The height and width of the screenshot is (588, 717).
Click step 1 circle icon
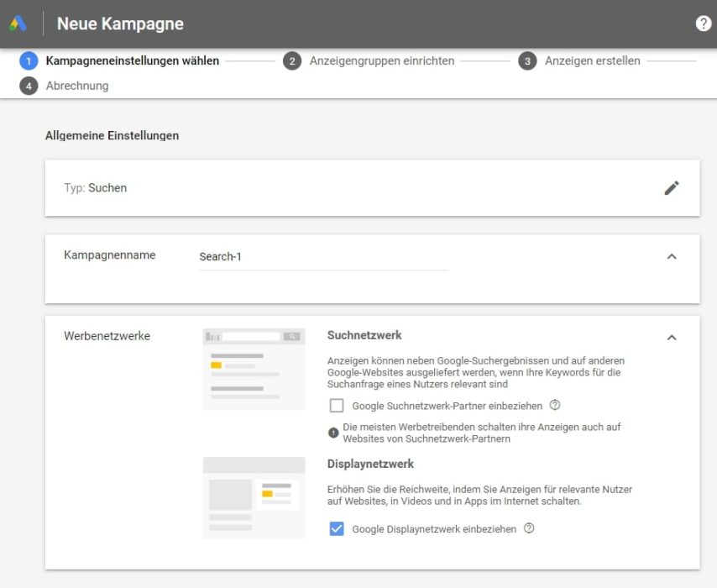point(29,60)
